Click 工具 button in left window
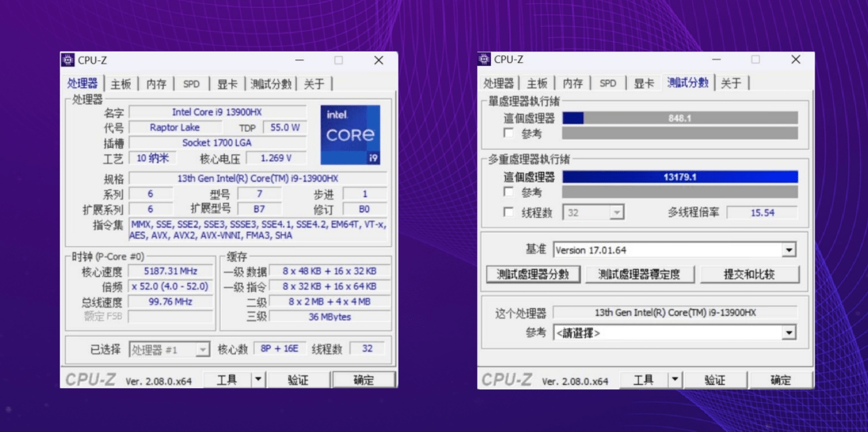Image resolution: width=868 pixels, height=432 pixels. pyautogui.click(x=227, y=380)
